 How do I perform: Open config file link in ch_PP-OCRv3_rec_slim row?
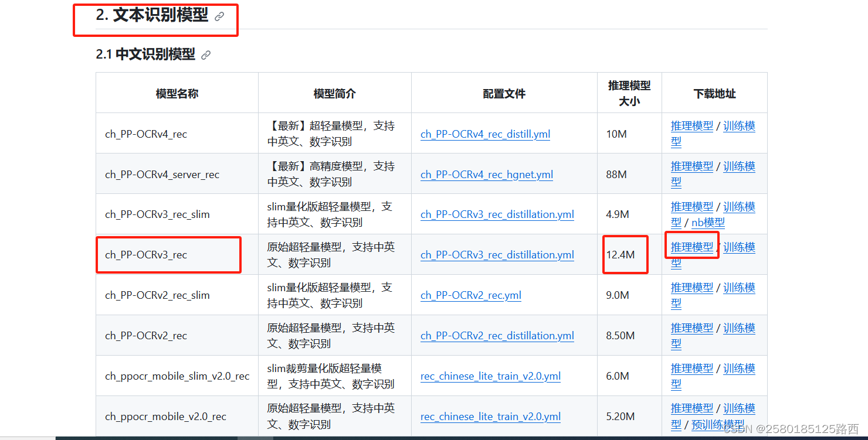pos(497,214)
